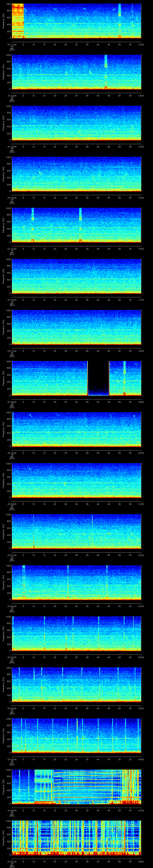Click the 18:00 end time label
The width and height of the screenshot is (153, 868).
(141, 351)
